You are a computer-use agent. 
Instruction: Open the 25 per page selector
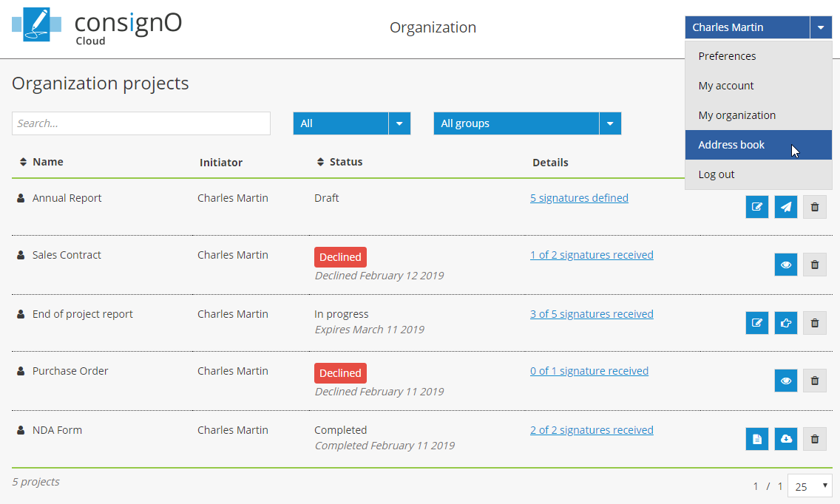pyautogui.click(x=810, y=486)
